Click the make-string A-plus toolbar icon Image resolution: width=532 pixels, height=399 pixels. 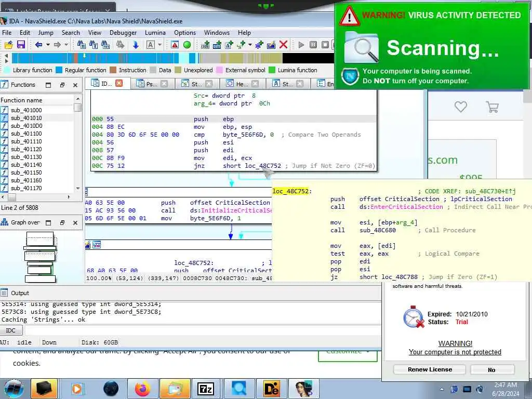pyautogui.click(x=229, y=45)
